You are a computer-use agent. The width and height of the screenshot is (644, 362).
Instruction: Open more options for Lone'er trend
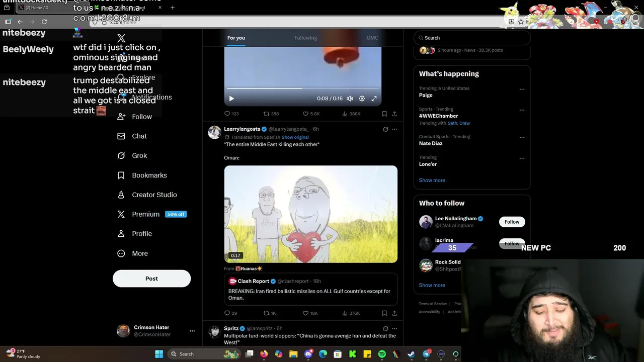pos(522,158)
